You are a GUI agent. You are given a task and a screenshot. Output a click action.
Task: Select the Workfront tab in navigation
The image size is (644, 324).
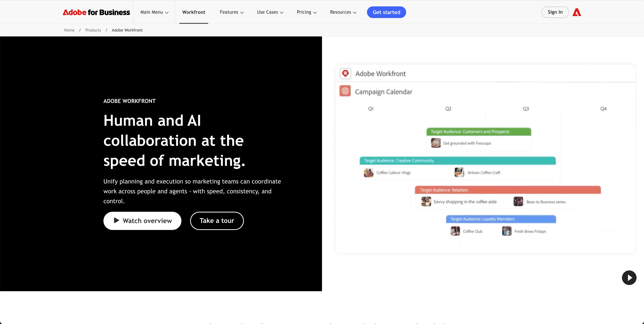point(194,12)
